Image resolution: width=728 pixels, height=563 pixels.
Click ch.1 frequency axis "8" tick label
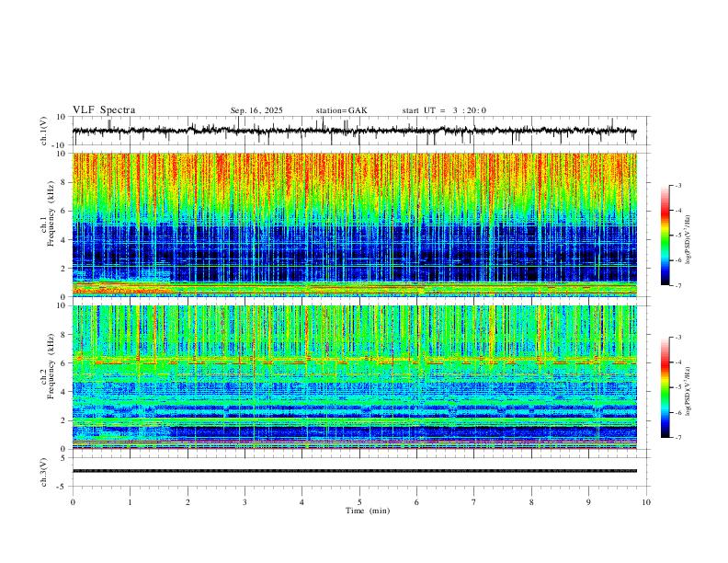[65, 182]
